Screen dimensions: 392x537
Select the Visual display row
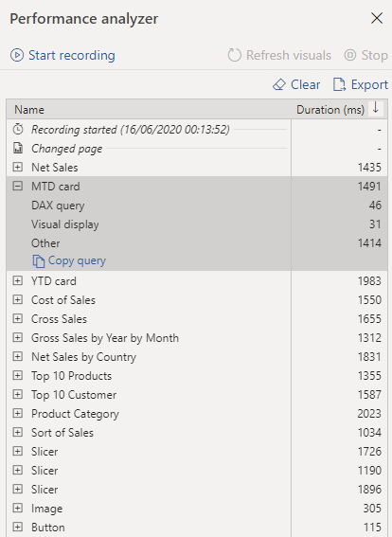pyautogui.click(x=197, y=224)
